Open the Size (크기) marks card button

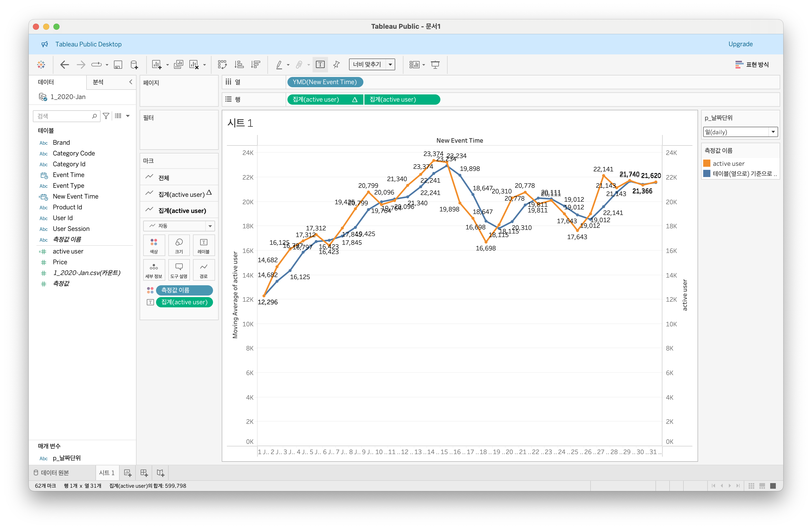tap(179, 245)
